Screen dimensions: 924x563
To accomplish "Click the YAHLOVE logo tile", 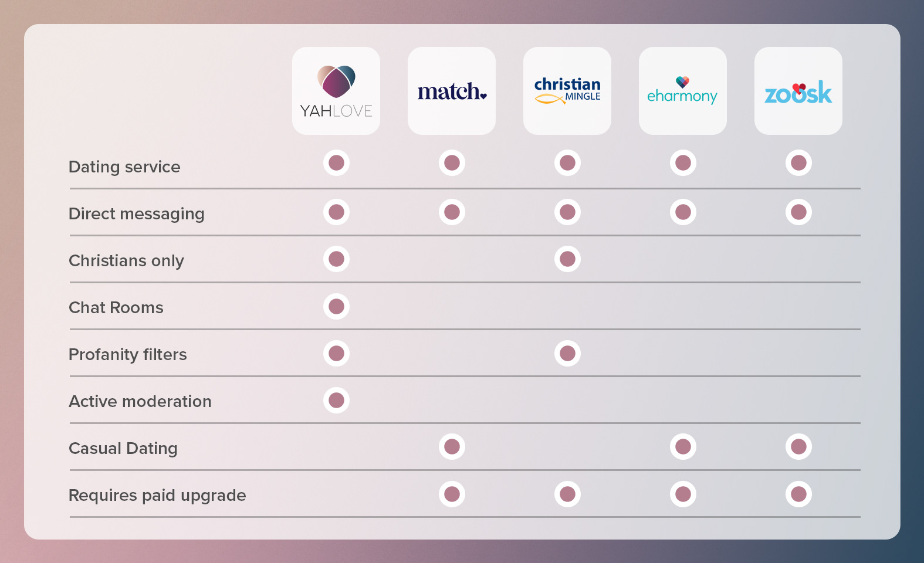I will pyautogui.click(x=336, y=91).
